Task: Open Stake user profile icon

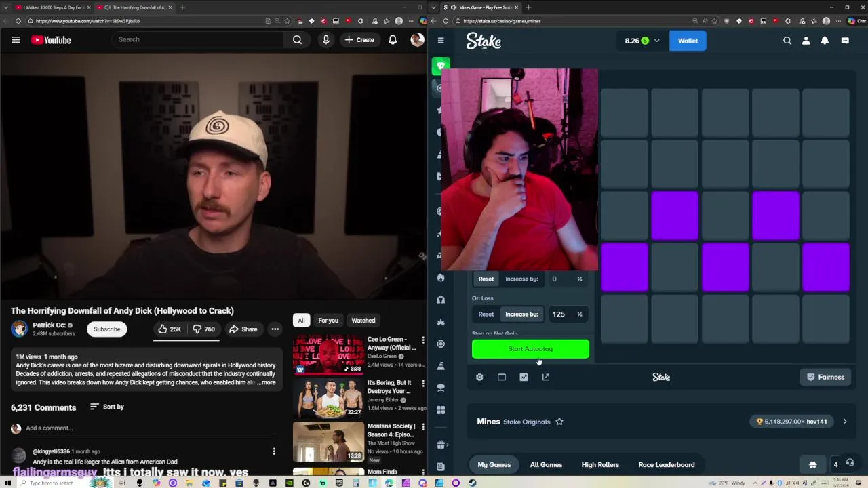Action: coord(806,41)
